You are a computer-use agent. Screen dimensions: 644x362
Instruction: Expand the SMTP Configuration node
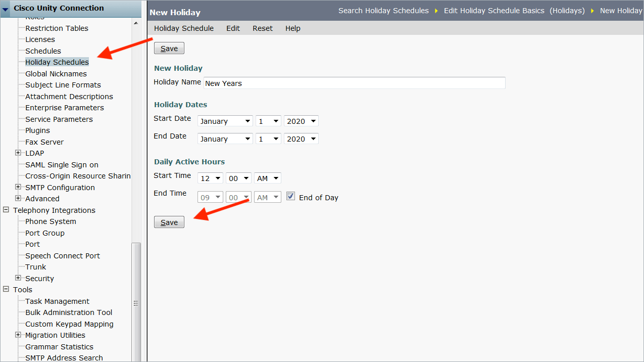pos(18,187)
